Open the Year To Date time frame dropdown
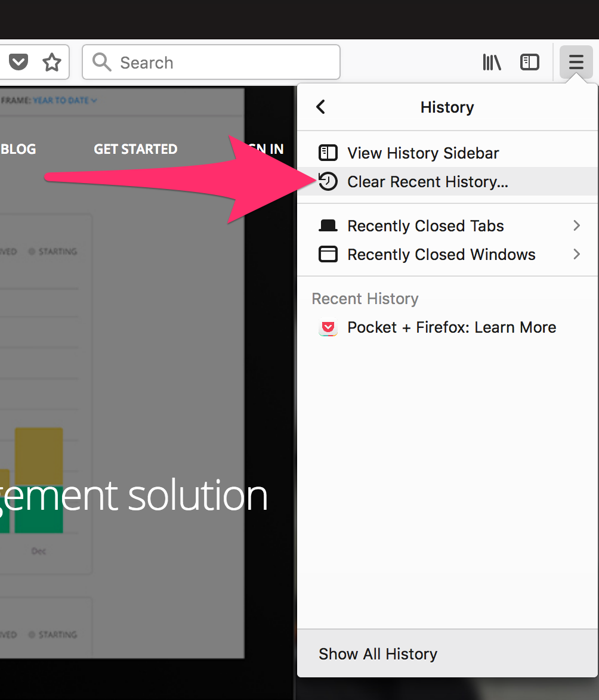 (64, 100)
